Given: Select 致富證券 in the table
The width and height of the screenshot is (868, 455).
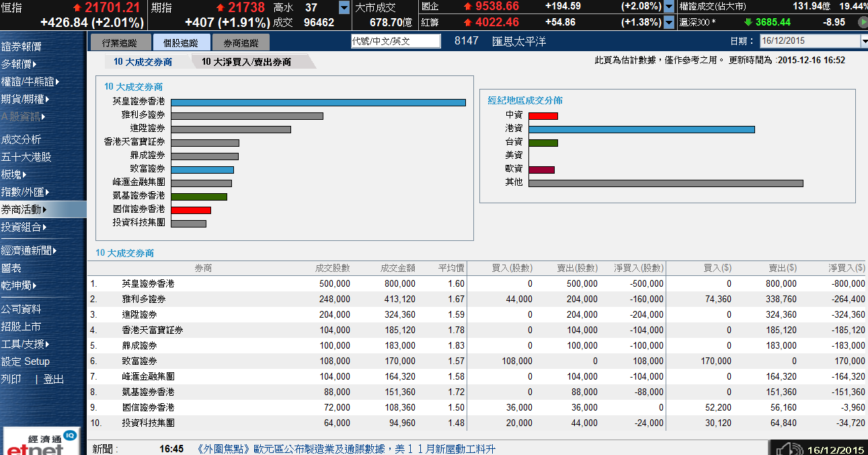Looking at the screenshot, I should [139, 361].
